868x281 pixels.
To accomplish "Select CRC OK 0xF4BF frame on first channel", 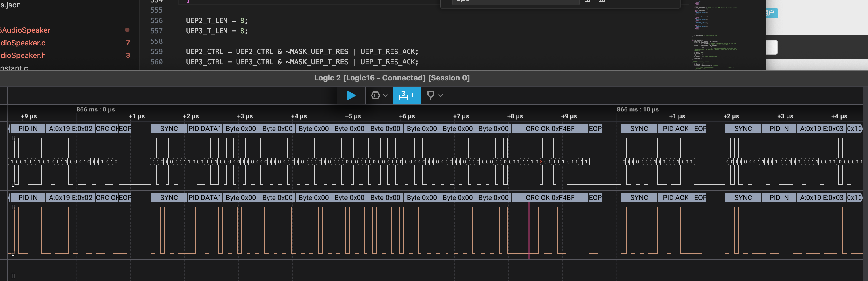I will click(550, 129).
